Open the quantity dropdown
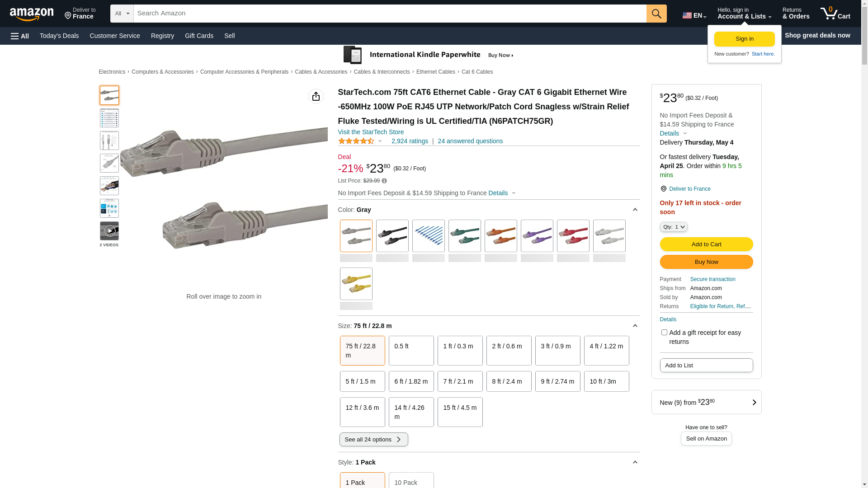This screenshot has width=868, height=488. click(x=673, y=227)
